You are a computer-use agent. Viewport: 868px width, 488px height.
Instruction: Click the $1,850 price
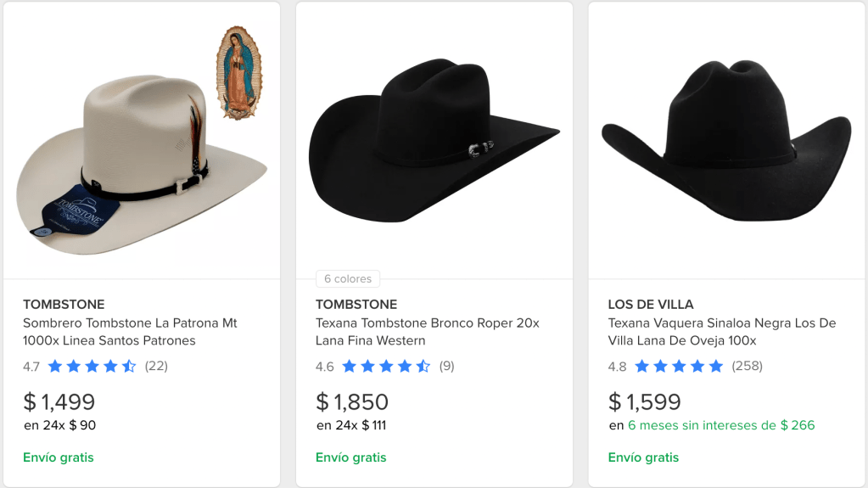352,401
